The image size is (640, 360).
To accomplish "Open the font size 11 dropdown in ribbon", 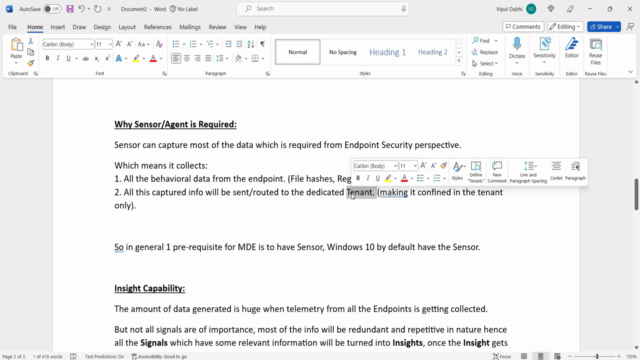I will coord(110,44).
